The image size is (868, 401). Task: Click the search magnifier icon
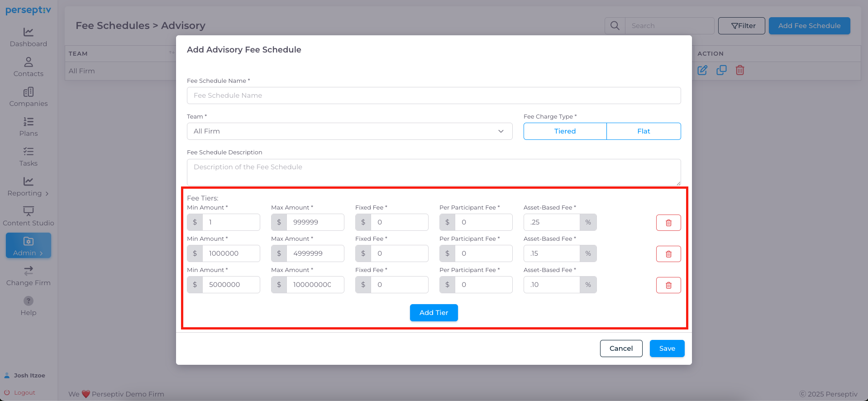(x=615, y=26)
